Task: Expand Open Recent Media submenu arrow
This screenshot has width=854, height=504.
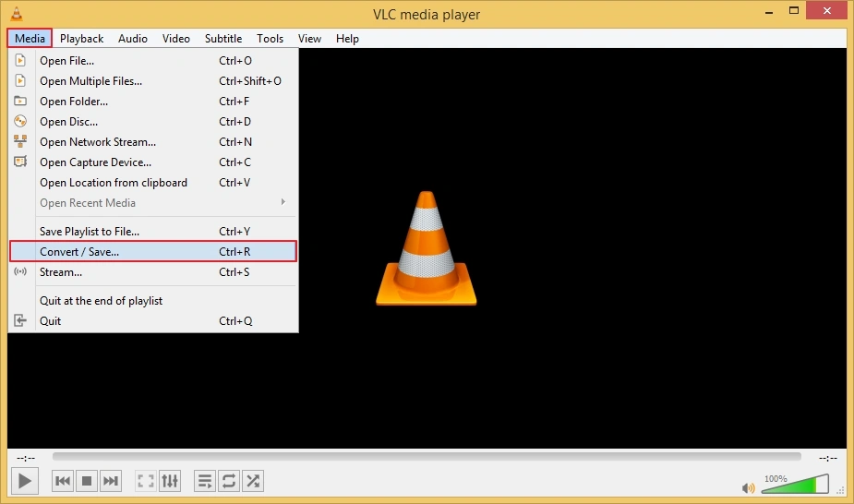Action: (283, 202)
